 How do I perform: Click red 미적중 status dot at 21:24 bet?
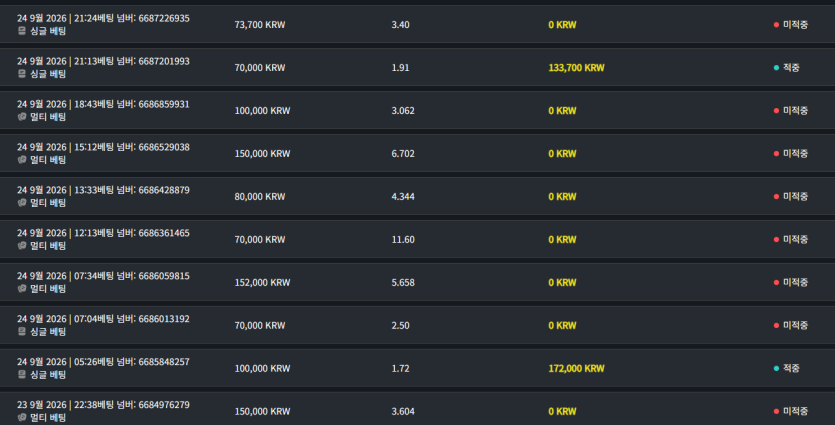[776, 24]
